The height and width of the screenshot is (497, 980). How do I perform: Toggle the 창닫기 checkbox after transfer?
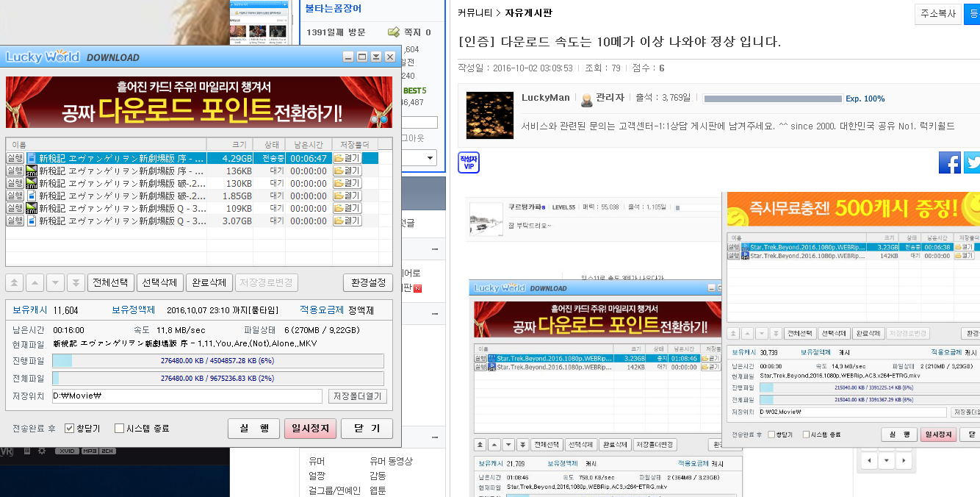tap(70, 428)
